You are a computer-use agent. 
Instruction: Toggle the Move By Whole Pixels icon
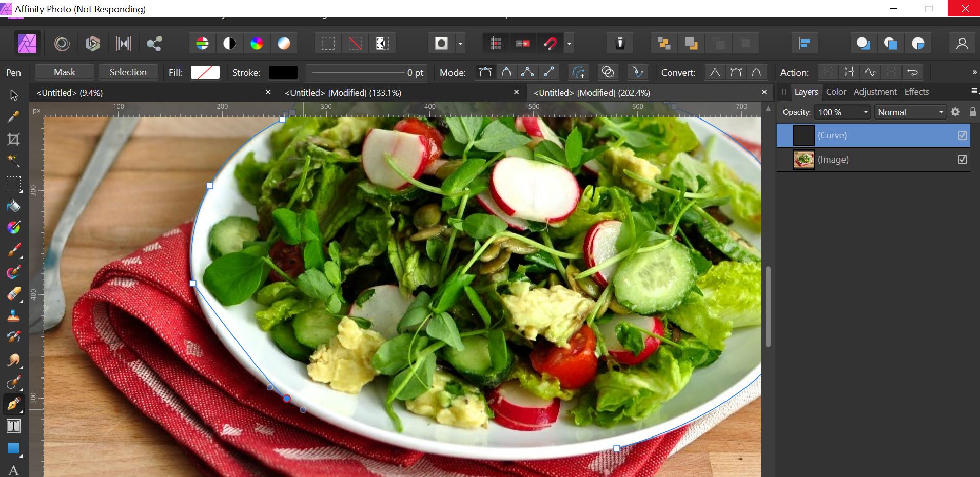coord(523,44)
